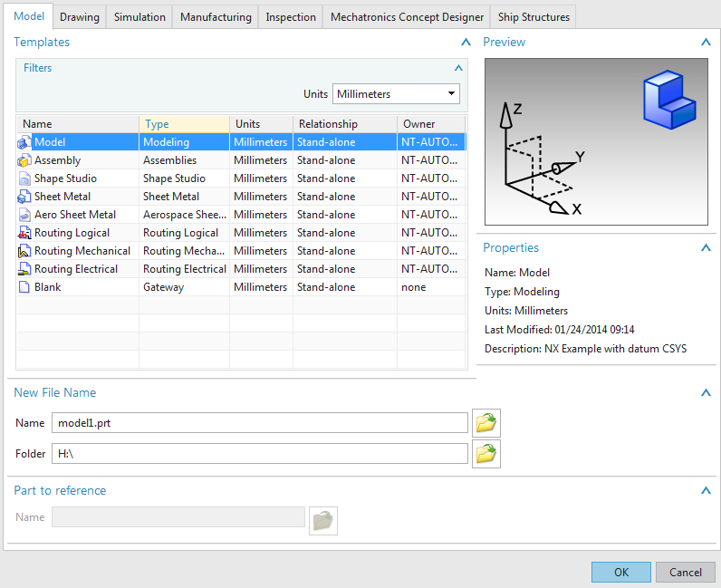
Task: Click the disabled Part to reference Name field
Action: 178,517
